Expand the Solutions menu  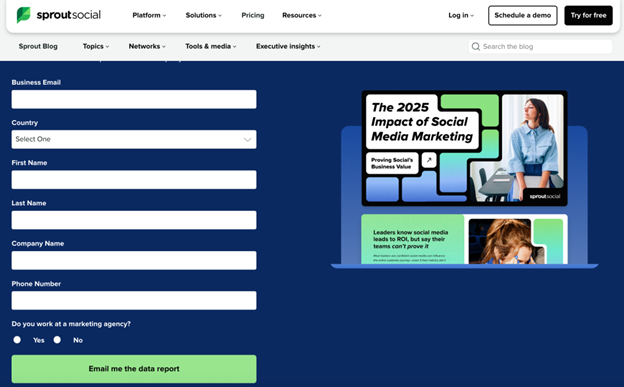tap(203, 15)
